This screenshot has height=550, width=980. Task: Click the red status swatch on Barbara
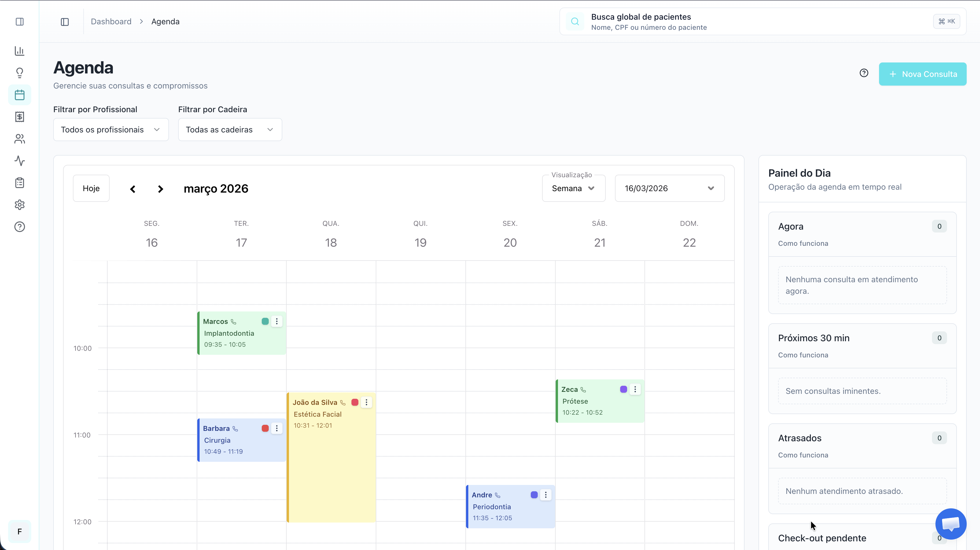click(265, 428)
